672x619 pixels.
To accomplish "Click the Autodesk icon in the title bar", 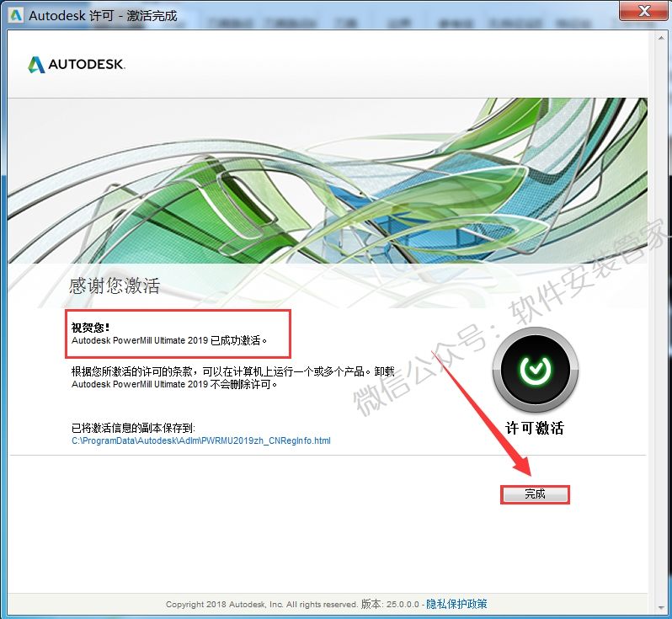I will pos(14,15).
